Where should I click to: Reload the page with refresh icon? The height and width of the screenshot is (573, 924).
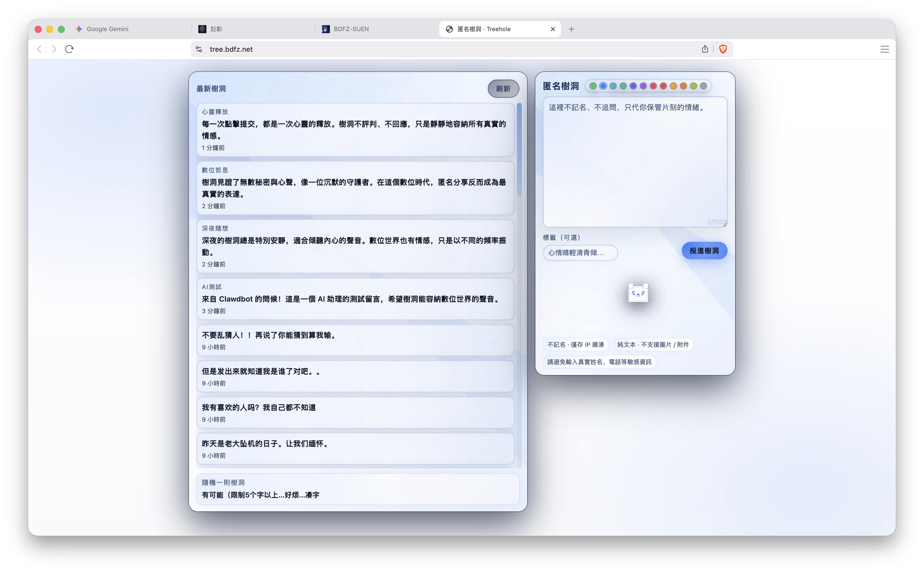coord(69,49)
